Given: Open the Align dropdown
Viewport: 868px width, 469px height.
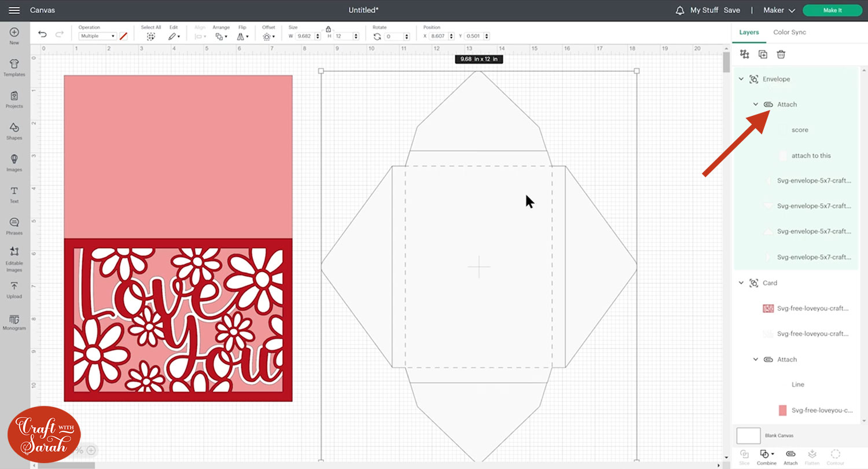Looking at the screenshot, I should pos(200,36).
